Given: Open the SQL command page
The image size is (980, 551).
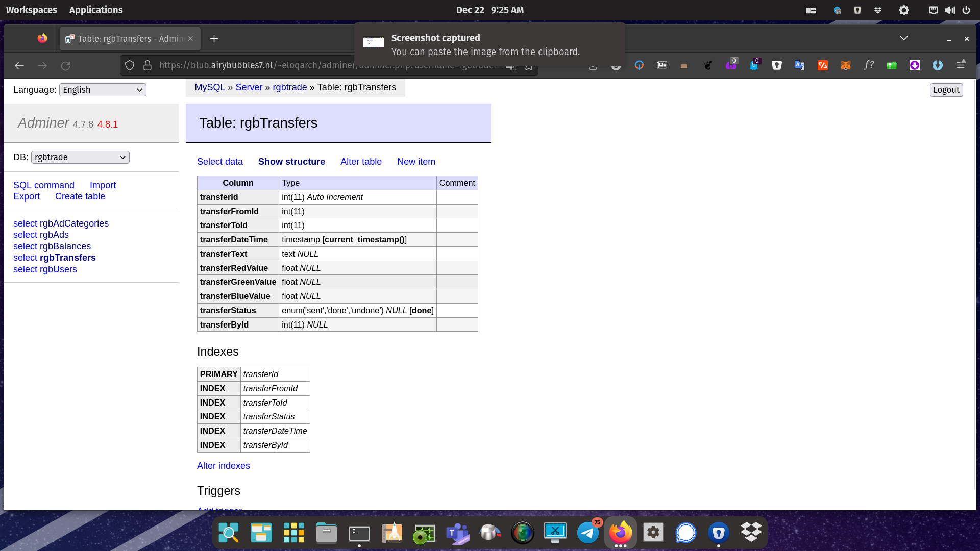Looking at the screenshot, I should point(44,185).
